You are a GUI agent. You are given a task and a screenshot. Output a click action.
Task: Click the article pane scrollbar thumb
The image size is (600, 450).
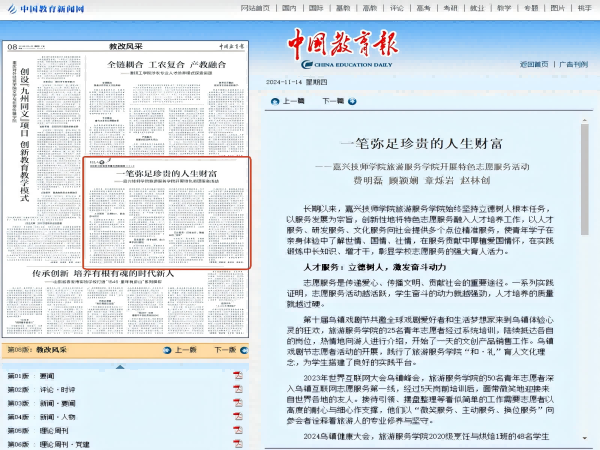click(584, 179)
